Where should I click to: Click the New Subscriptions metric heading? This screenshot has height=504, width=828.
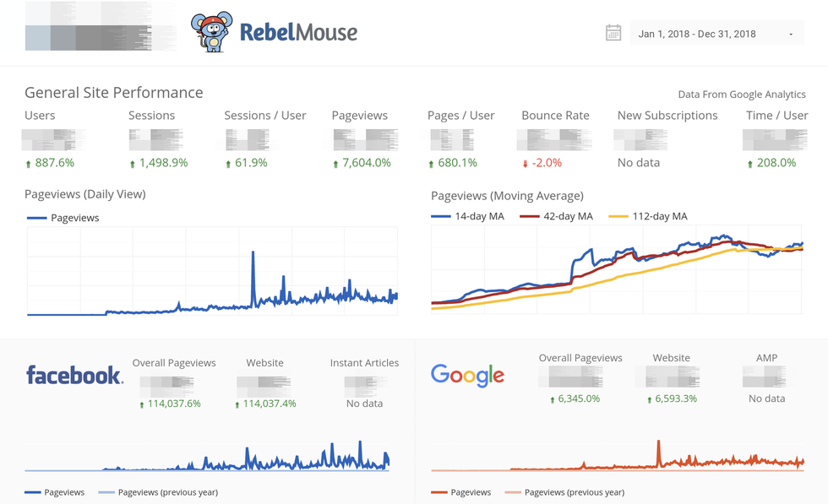pyautogui.click(x=667, y=116)
